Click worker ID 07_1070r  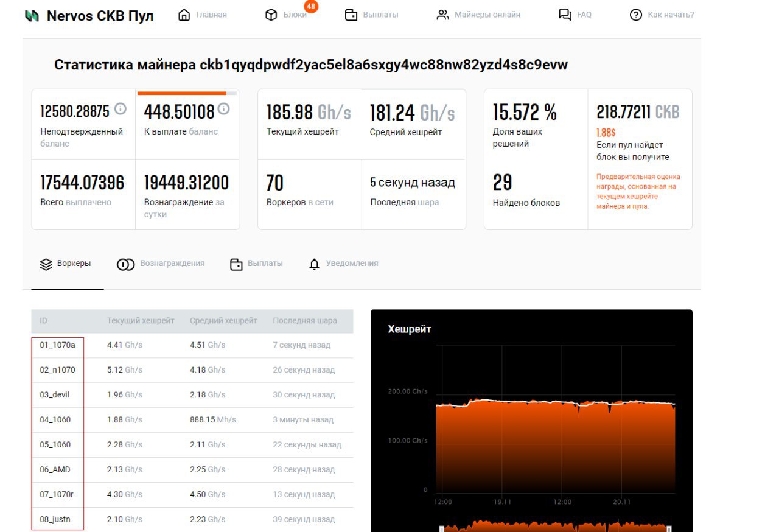57,495
